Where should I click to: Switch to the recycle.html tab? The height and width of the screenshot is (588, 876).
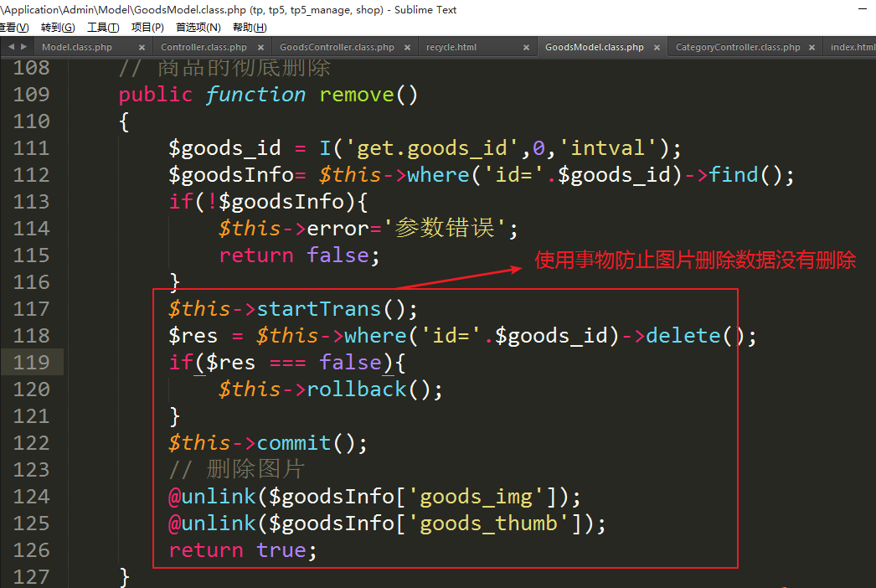[451, 48]
